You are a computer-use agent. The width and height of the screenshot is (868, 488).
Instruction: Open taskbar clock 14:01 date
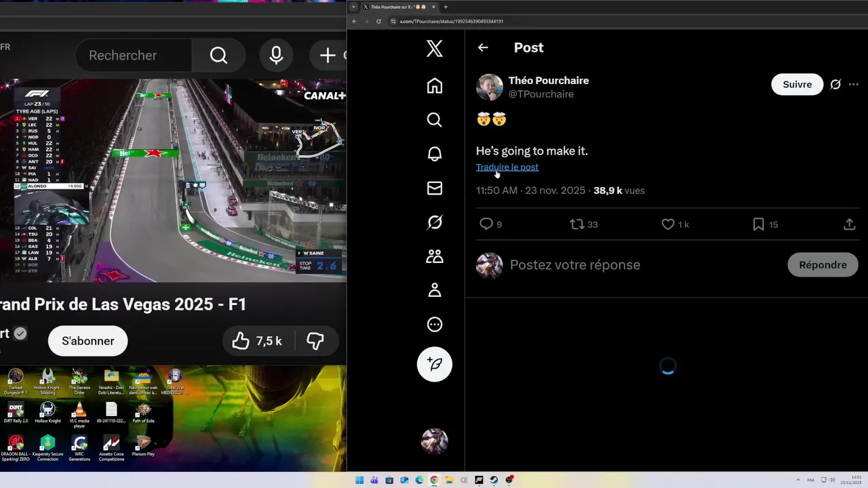tap(852, 481)
